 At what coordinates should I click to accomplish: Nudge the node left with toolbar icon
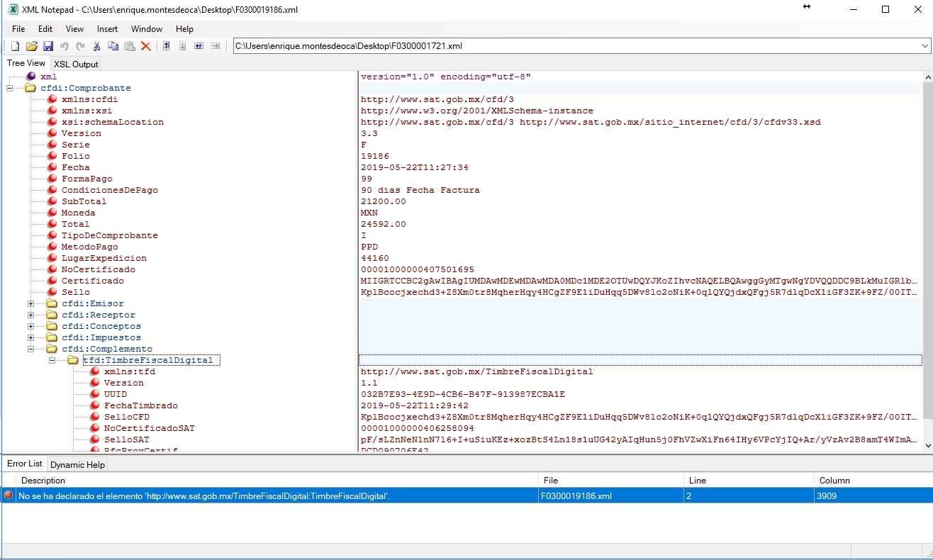coord(199,46)
